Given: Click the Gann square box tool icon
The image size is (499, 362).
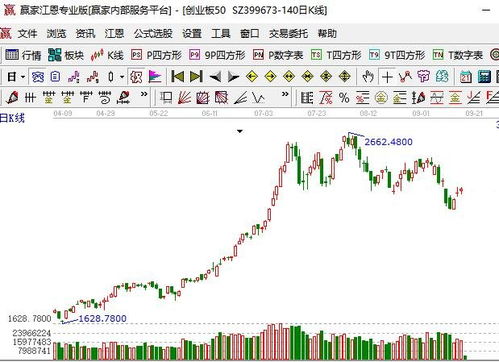Looking at the screenshot, I should [x=166, y=98].
